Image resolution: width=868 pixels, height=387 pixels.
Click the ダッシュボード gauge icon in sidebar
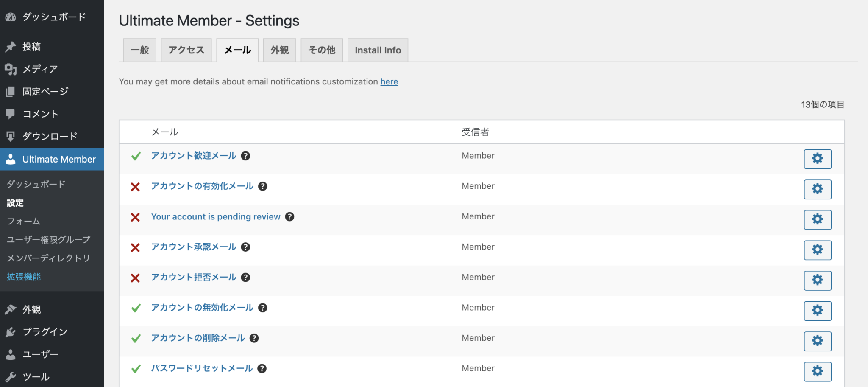[x=11, y=17]
